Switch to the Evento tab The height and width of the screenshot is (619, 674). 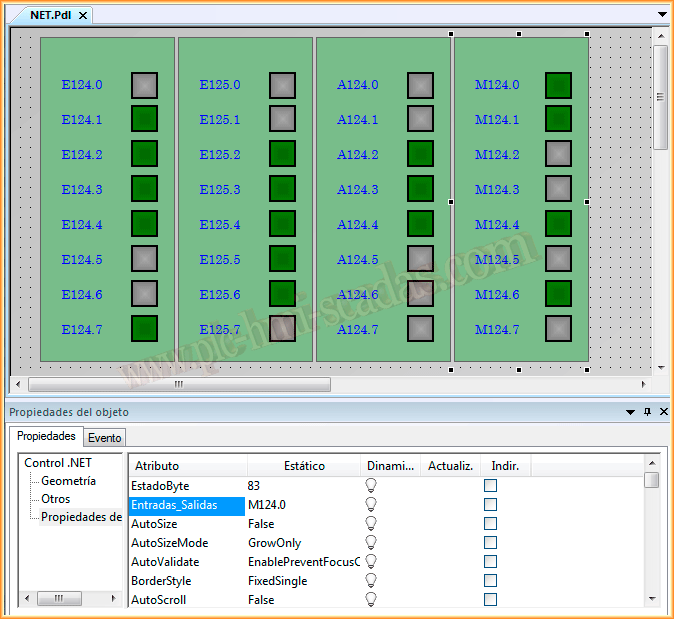pyautogui.click(x=104, y=438)
